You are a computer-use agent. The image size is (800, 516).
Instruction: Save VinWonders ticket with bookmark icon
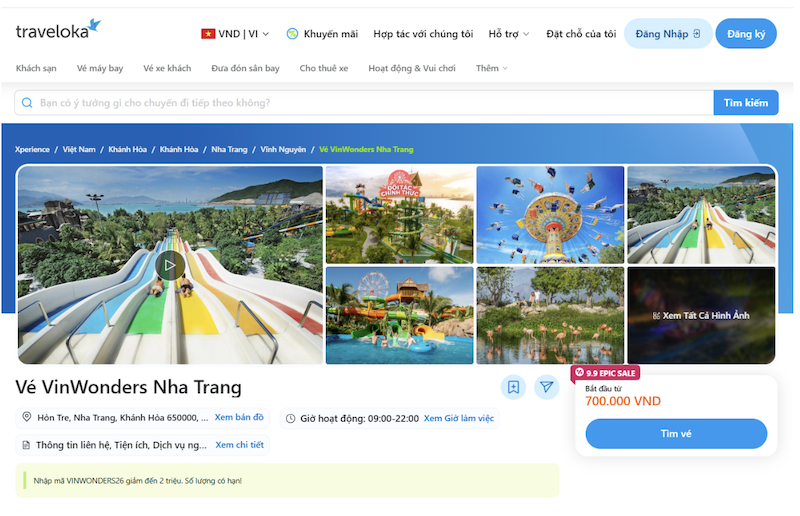(x=513, y=387)
